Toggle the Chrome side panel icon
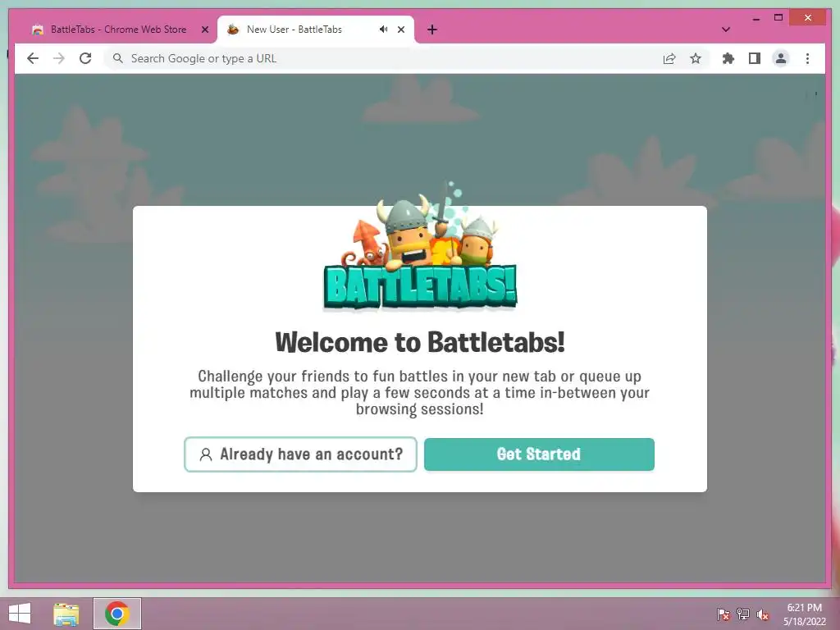The height and width of the screenshot is (630, 840). click(x=755, y=58)
